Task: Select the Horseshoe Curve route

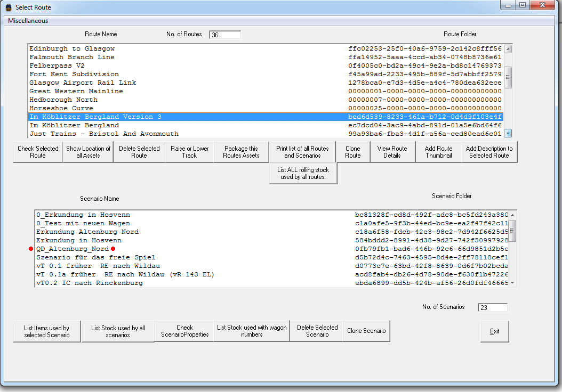Action: [61, 108]
